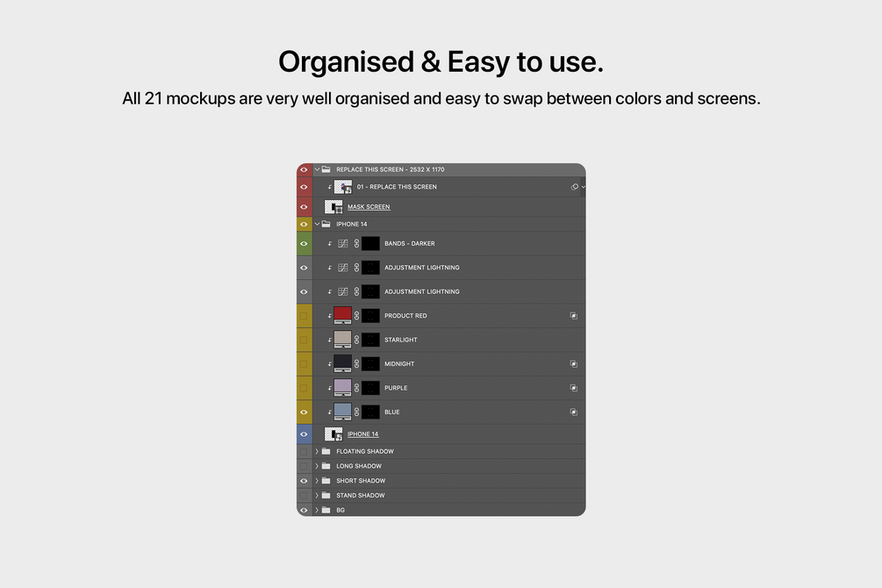This screenshot has width=882, height=588.
Task: Collapse the Replace This Screen group
Action: (x=317, y=169)
